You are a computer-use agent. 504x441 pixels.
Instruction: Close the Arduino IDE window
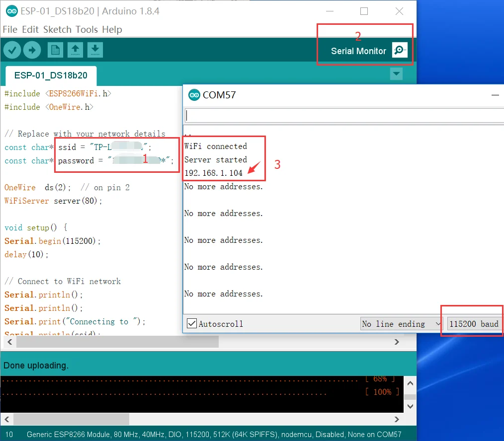399,11
